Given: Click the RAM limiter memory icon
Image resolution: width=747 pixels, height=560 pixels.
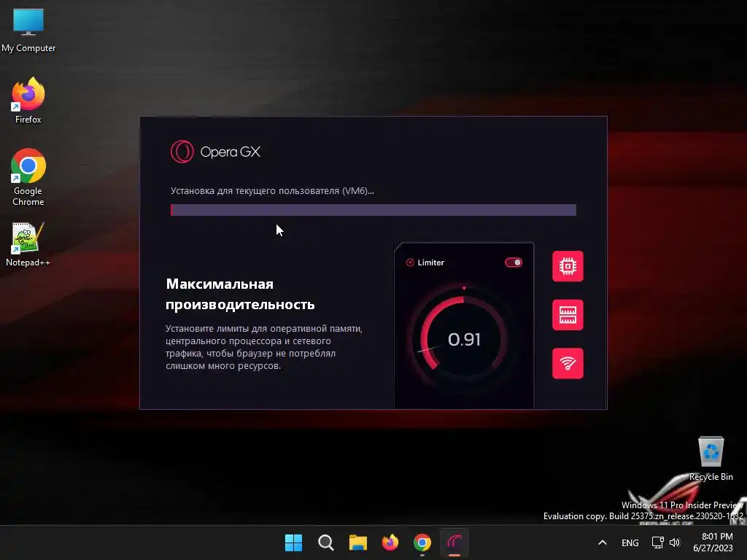Looking at the screenshot, I should click(x=568, y=315).
